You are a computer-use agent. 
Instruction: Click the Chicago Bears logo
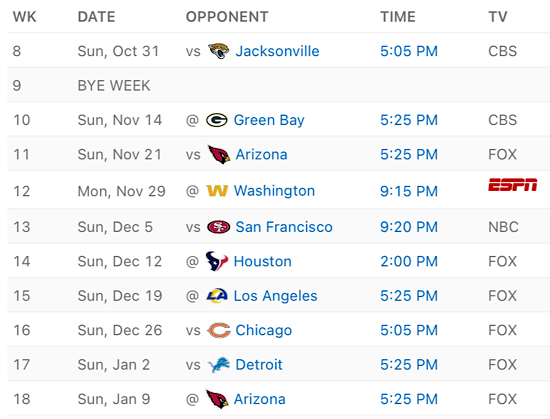click(x=219, y=330)
